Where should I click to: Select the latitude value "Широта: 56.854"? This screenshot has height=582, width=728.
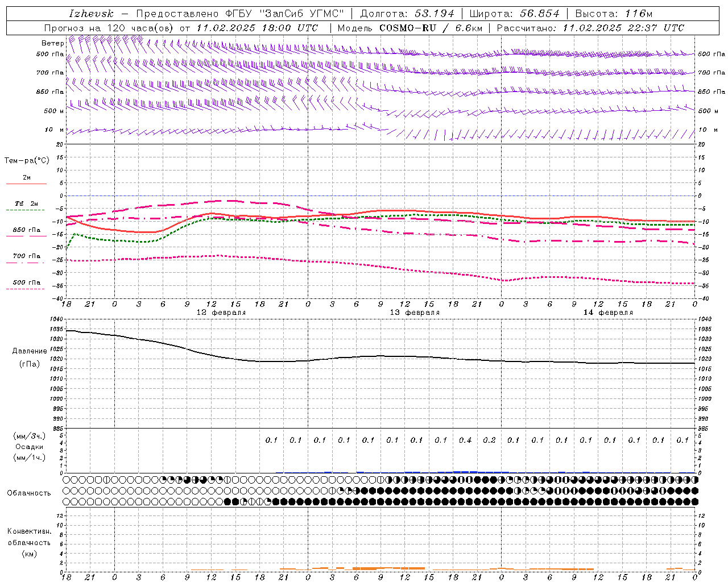514,14
